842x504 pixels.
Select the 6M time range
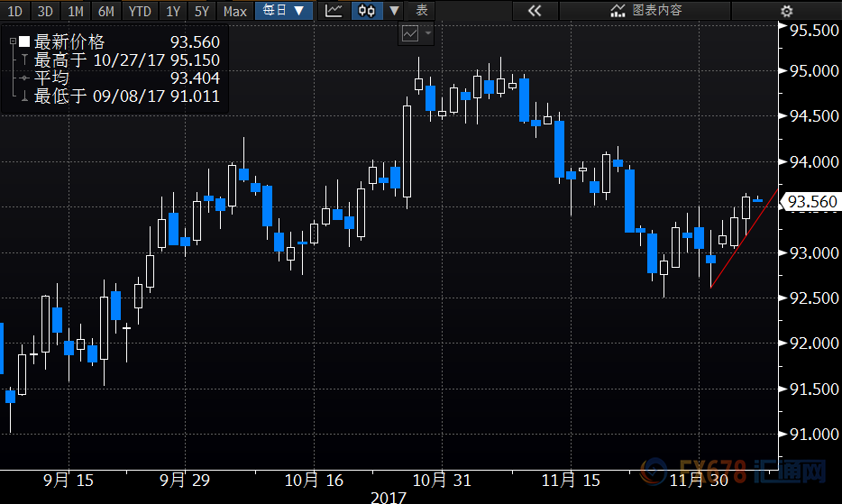pos(106,11)
